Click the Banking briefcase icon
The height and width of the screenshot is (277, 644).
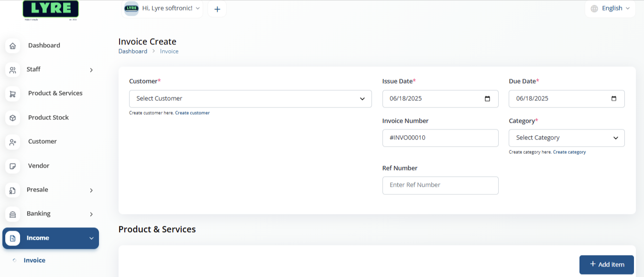pyautogui.click(x=12, y=214)
